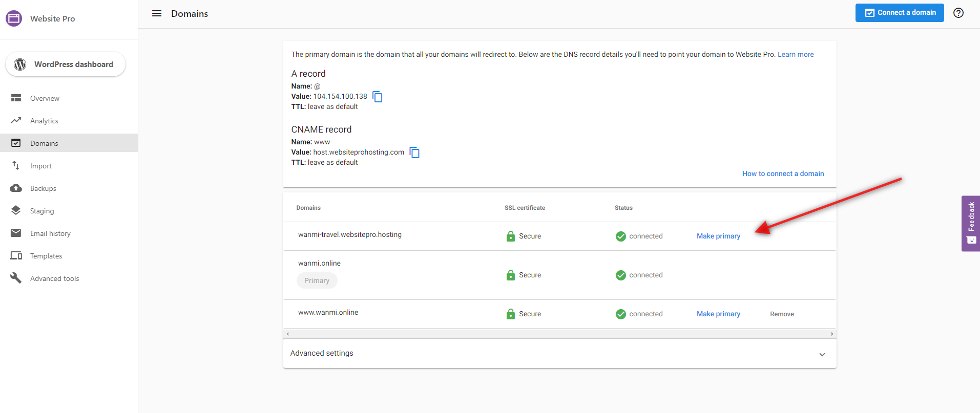980x413 pixels.
Task: Click the SSL certificate column header
Action: 525,208
